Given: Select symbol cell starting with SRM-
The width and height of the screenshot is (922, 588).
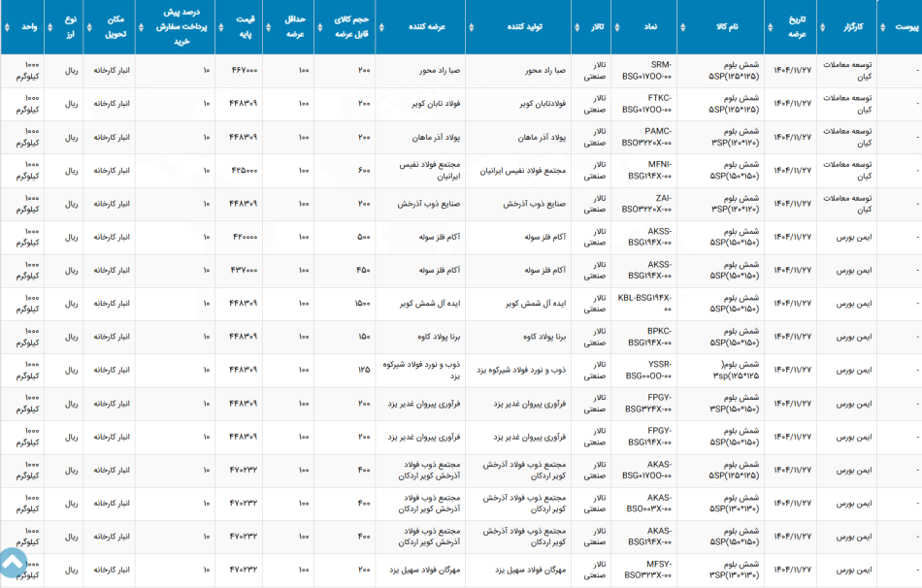Looking at the screenshot, I should tap(646, 71).
